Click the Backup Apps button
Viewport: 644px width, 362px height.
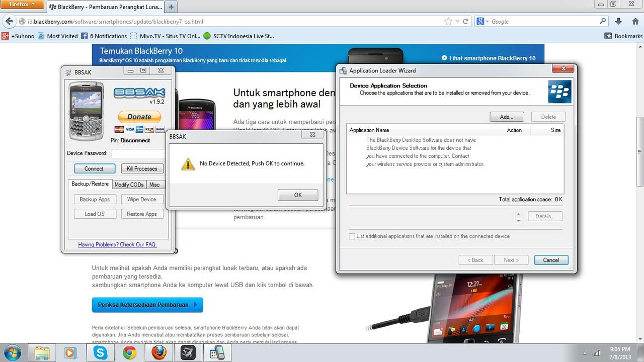(x=95, y=200)
